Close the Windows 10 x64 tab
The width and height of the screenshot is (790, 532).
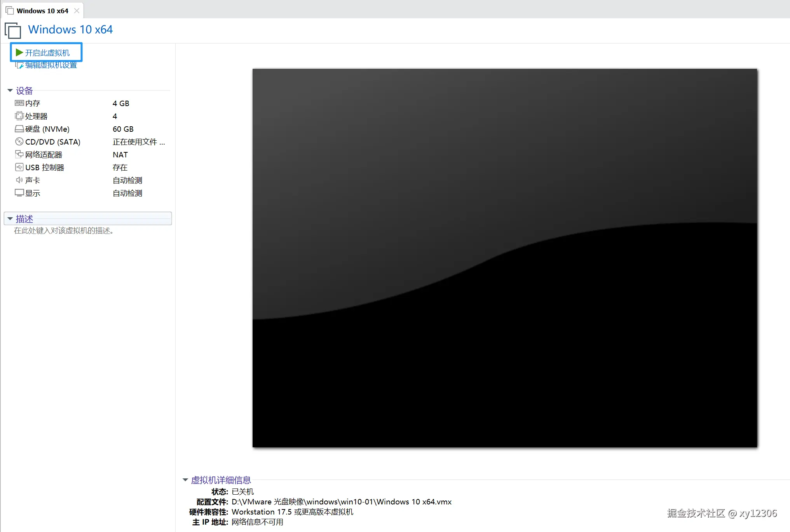pos(77,11)
